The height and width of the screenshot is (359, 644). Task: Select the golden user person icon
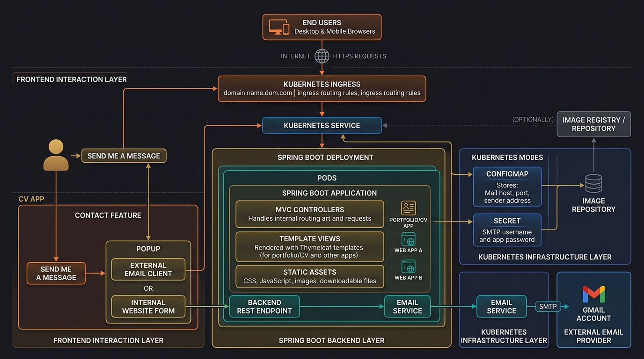pyautogui.click(x=56, y=155)
